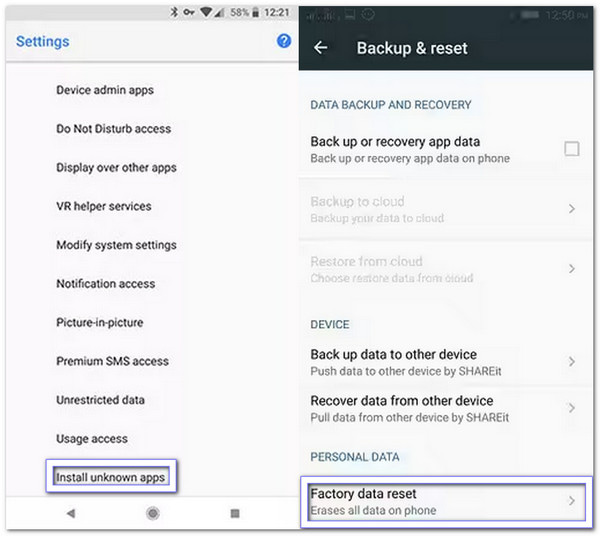Viewport: 600px width, 536px height.
Task: Select Factory data reset option
Action: point(446,502)
